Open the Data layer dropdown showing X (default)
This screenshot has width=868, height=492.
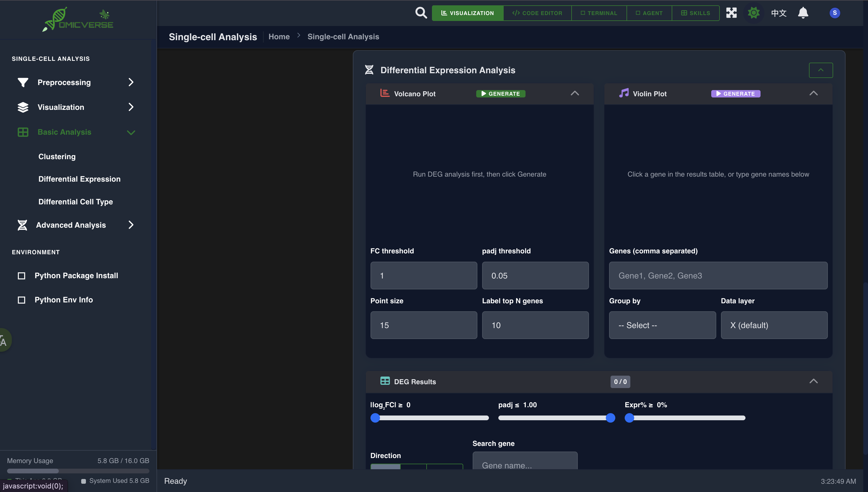774,325
